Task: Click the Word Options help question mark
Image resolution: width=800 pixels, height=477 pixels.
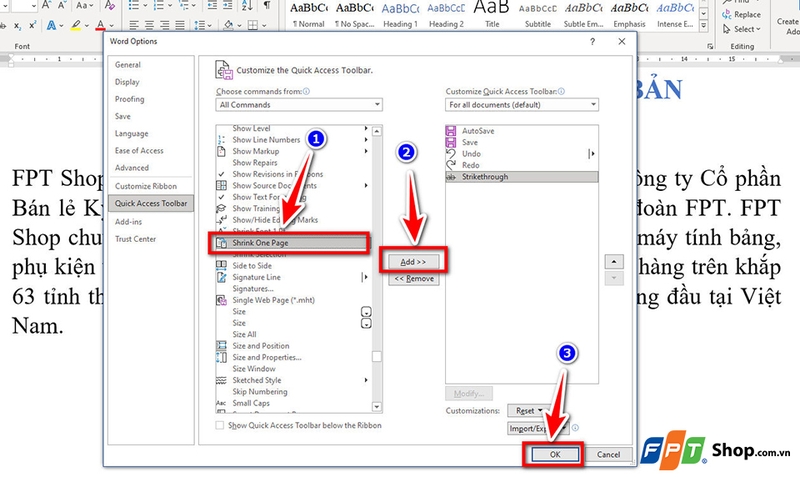Action: coord(592,41)
